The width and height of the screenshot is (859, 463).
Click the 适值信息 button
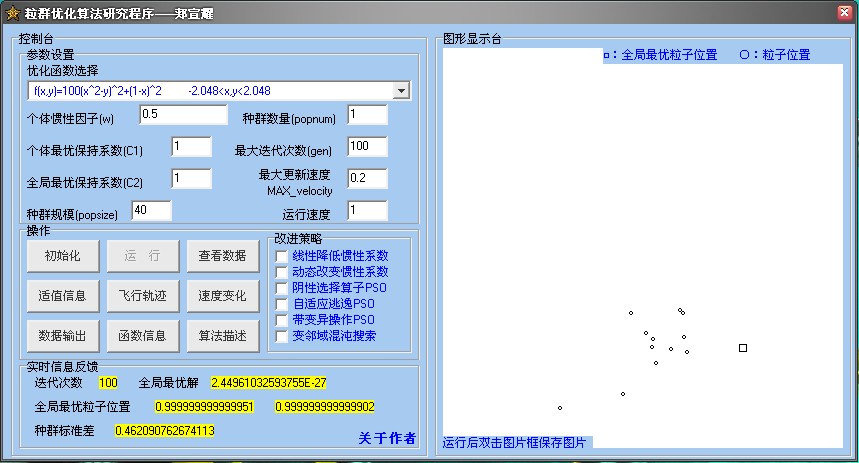[62, 296]
